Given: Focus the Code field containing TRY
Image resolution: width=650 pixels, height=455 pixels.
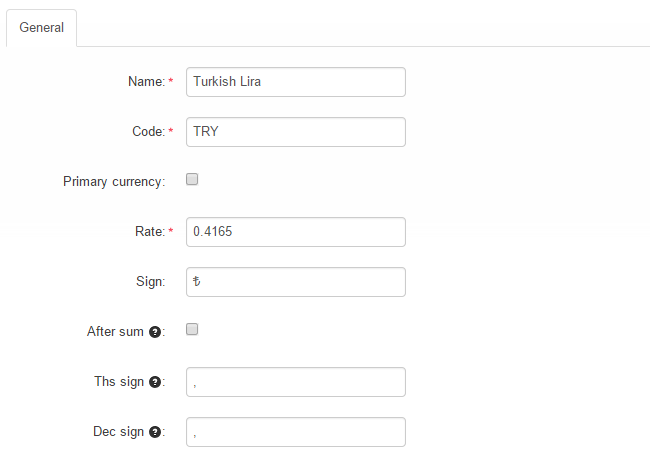Looking at the screenshot, I should click(x=295, y=132).
